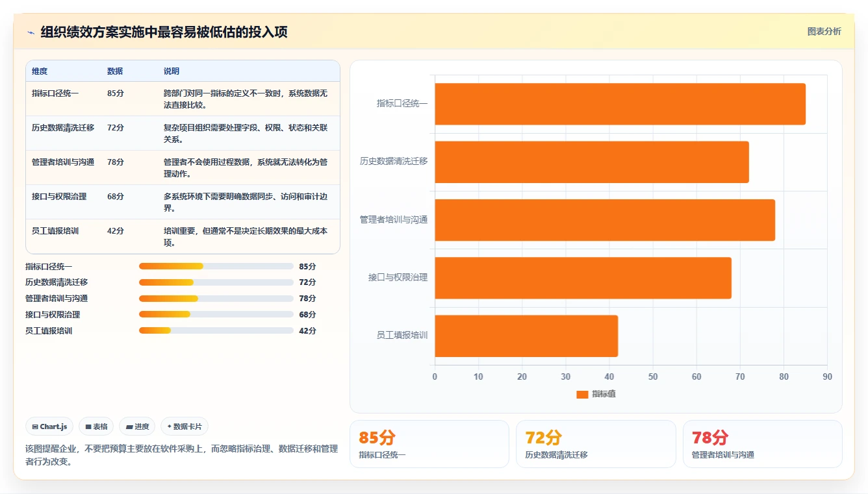This screenshot has width=868, height=494.
Task: Click the 管理者培训与沟通 progress bar
Action: click(216, 299)
